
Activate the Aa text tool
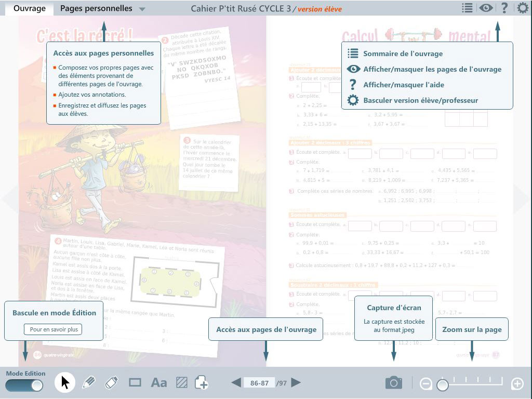158,383
